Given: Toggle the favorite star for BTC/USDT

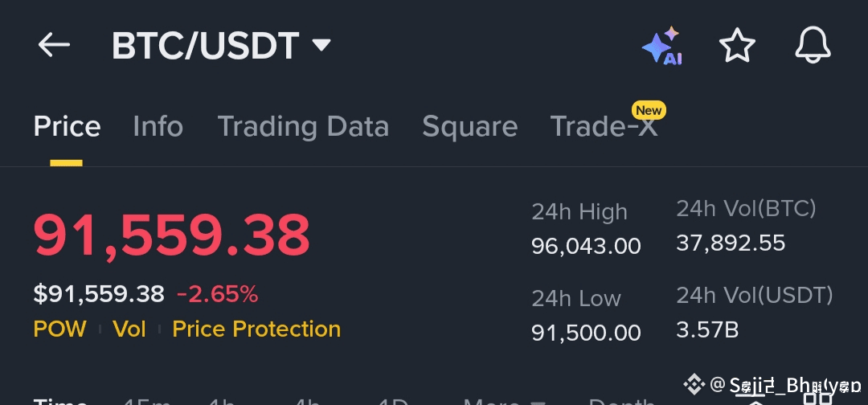Looking at the screenshot, I should coord(737,45).
